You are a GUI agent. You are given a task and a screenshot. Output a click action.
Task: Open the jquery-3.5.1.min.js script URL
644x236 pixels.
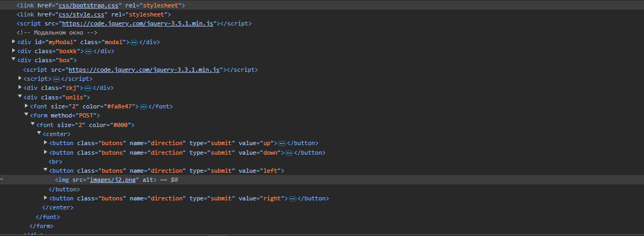coord(138,24)
